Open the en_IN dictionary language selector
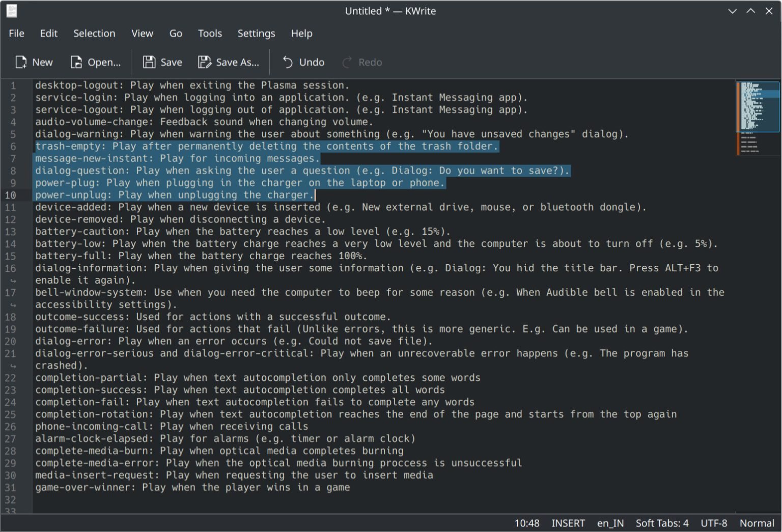 [x=610, y=523]
